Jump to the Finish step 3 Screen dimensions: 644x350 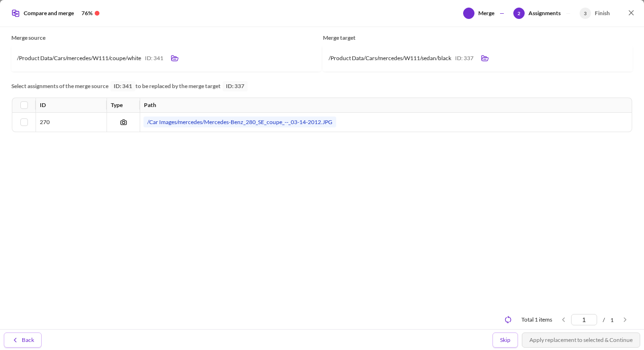[x=595, y=13]
